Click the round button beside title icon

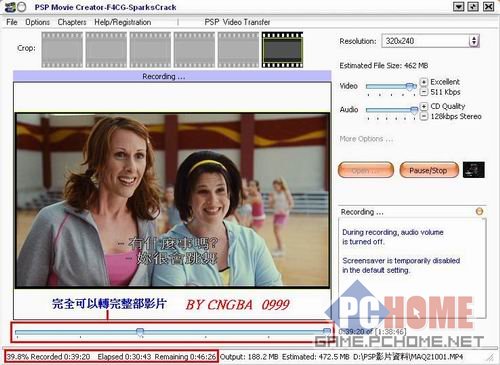pyautogui.click(x=22, y=7)
